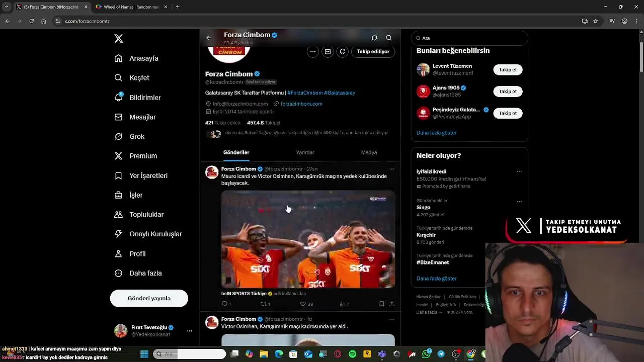Click search icon in profile header
644x362 pixels.
point(389,38)
